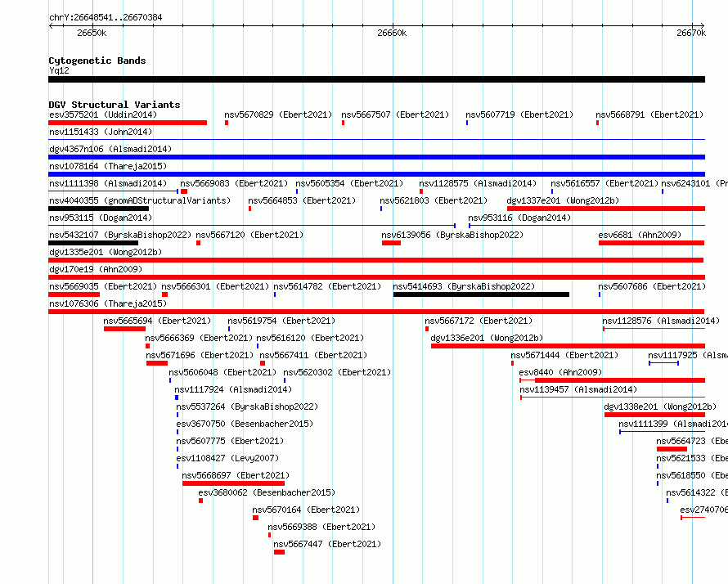Click nsv5671444 (Ebert2021) label
The image size is (728, 584).
(564, 355)
